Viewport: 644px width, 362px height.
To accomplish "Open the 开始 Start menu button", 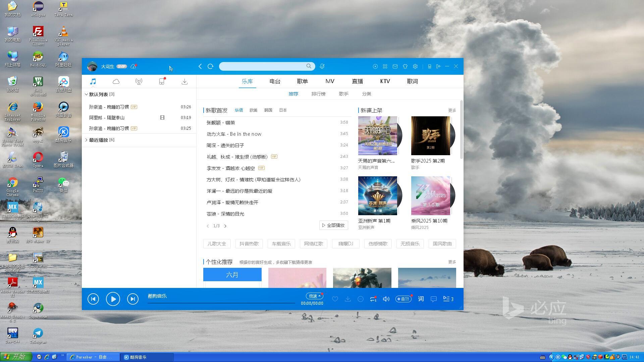I will pyautogui.click(x=16, y=357).
